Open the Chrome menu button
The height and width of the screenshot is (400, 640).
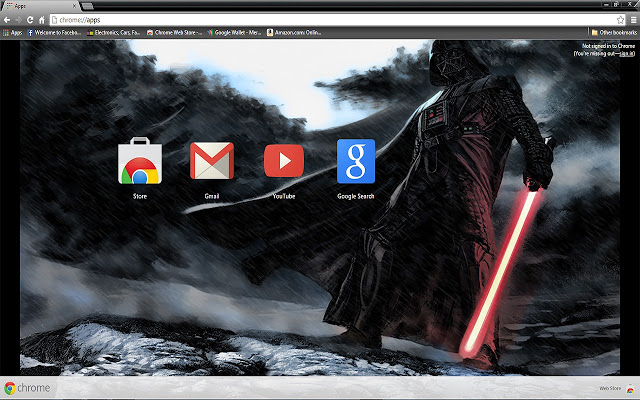[633, 20]
